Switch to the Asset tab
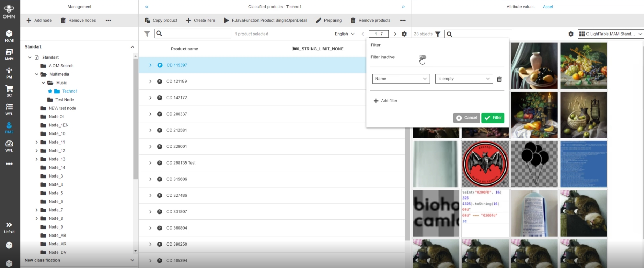 pos(548,7)
